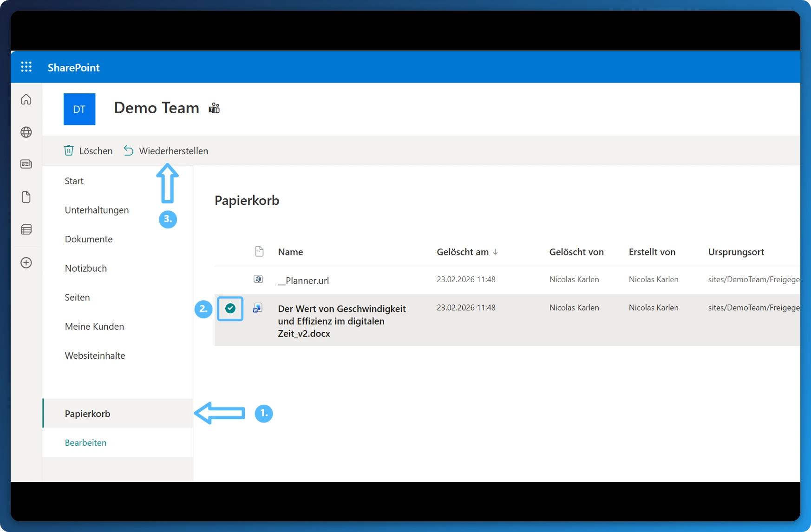The image size is (811, 532).
Task: Click the _Planner.url file icon
Action: tap(258, 279)
